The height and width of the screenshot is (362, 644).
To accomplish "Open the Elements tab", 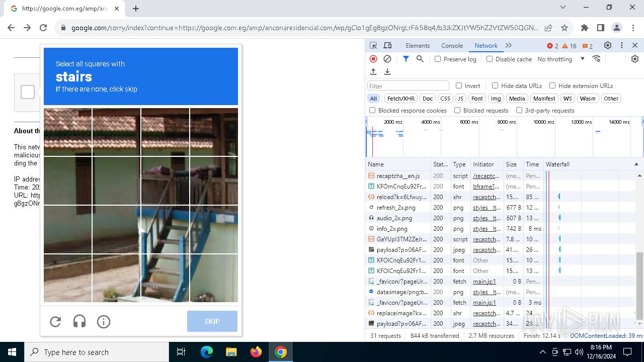I will [418, 45].
